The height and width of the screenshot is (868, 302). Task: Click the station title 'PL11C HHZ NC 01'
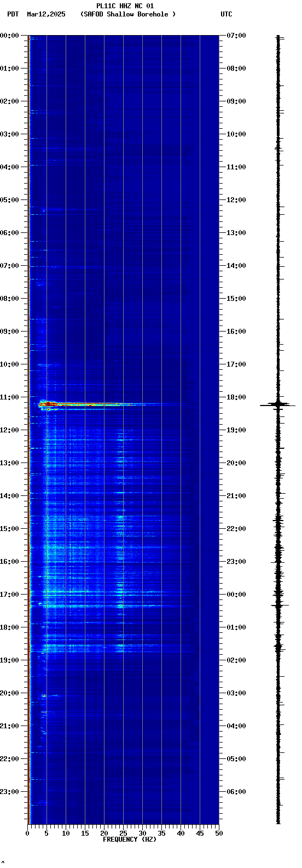[x=125, y=6]
